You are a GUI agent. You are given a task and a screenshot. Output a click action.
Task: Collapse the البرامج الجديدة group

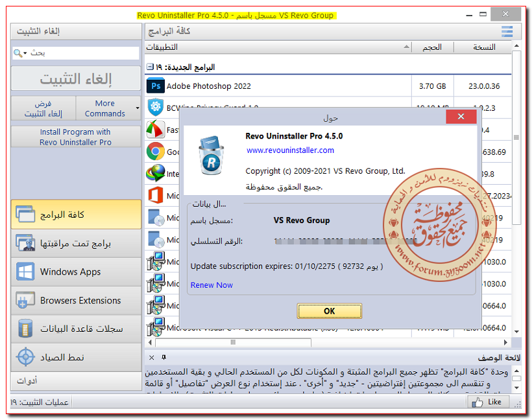coord(150,67)
